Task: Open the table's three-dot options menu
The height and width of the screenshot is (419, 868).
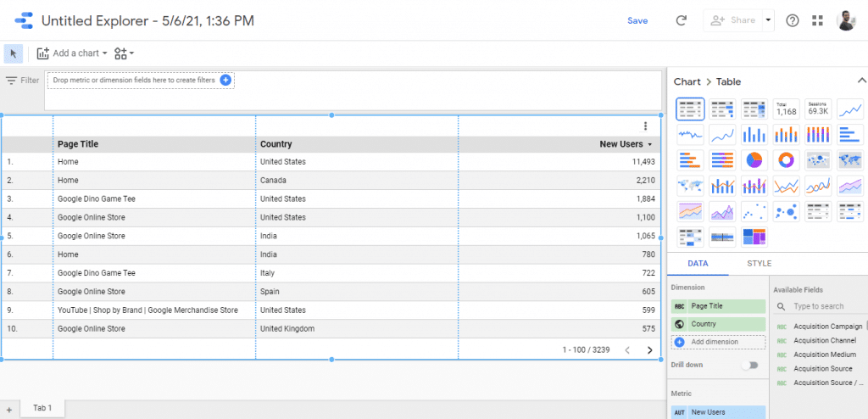Action: click(645, 126)
